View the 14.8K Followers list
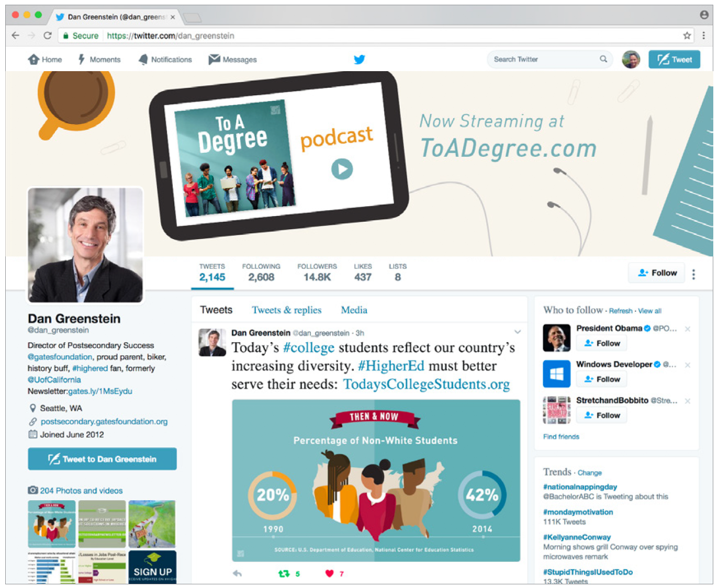Screen dimensions: 718x588 (317, 273)
